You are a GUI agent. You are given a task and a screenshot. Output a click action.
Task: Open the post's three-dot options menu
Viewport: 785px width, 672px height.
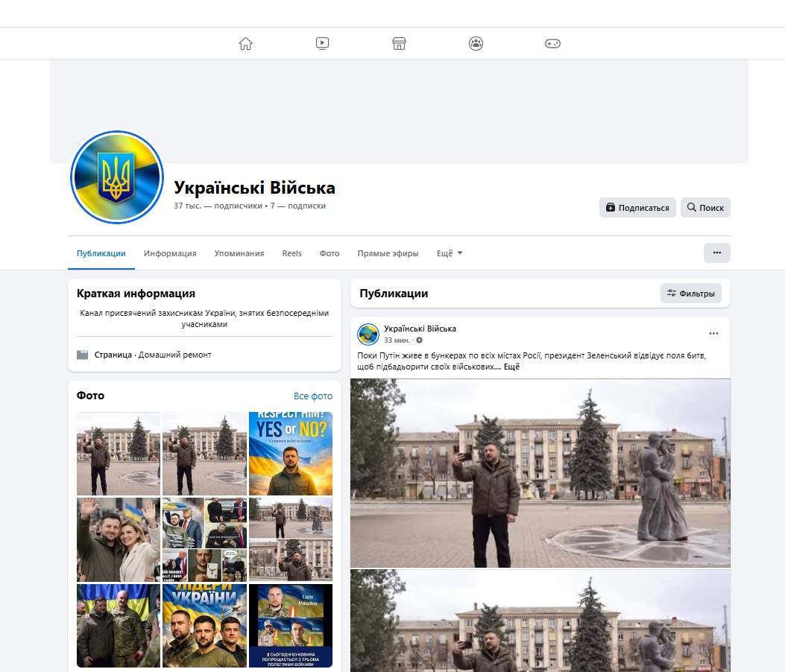(x=713, y=333)
